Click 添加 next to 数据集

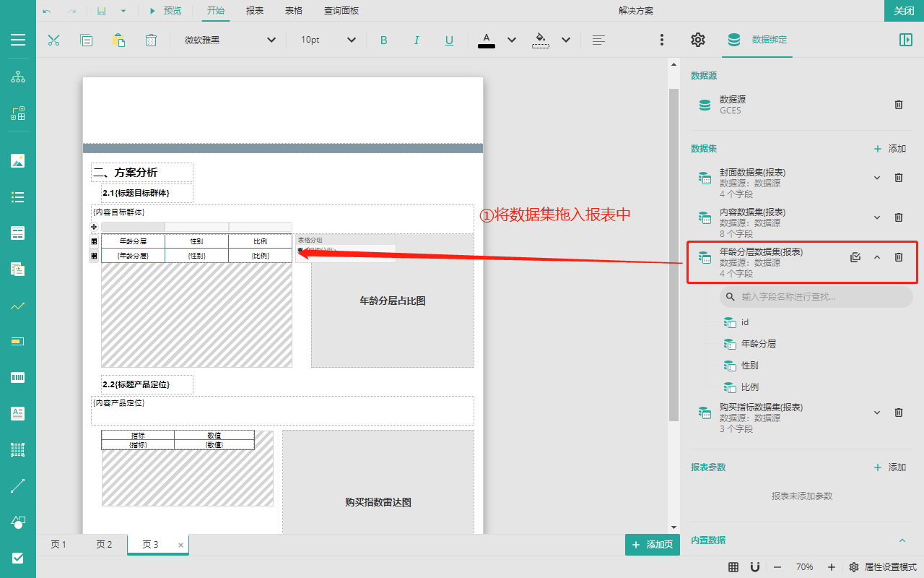[889, 149]
